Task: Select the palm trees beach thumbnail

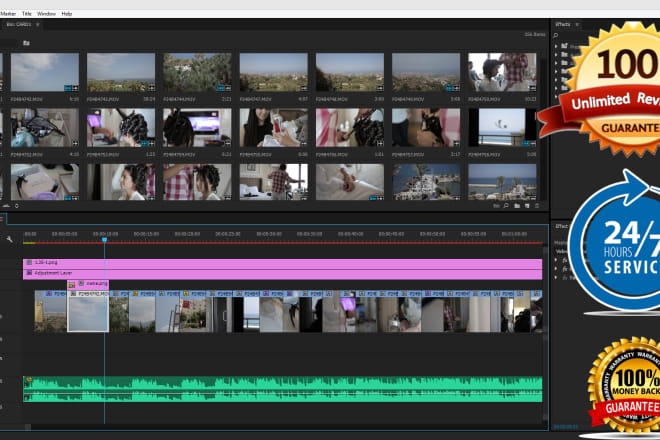Action: click(x=502, y=182)
